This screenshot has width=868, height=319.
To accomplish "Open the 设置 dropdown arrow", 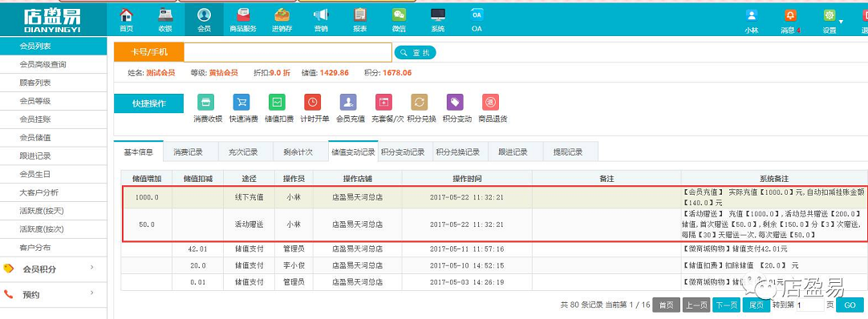I will [841, 22].
